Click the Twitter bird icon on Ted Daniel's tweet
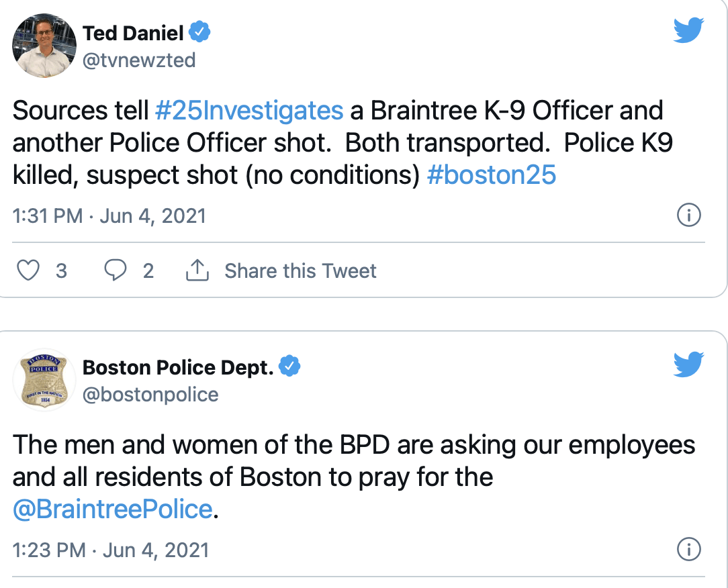 click(x=688, y=30)
